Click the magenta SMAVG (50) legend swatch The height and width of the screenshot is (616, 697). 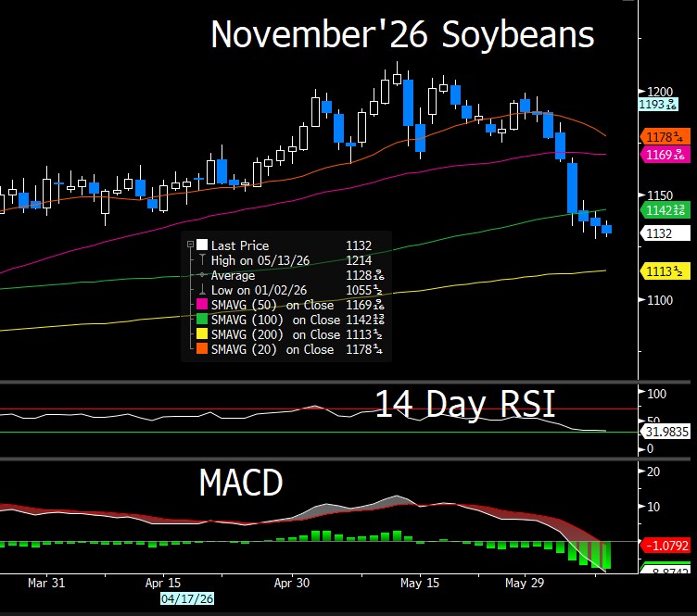click(x=202, y=304)
